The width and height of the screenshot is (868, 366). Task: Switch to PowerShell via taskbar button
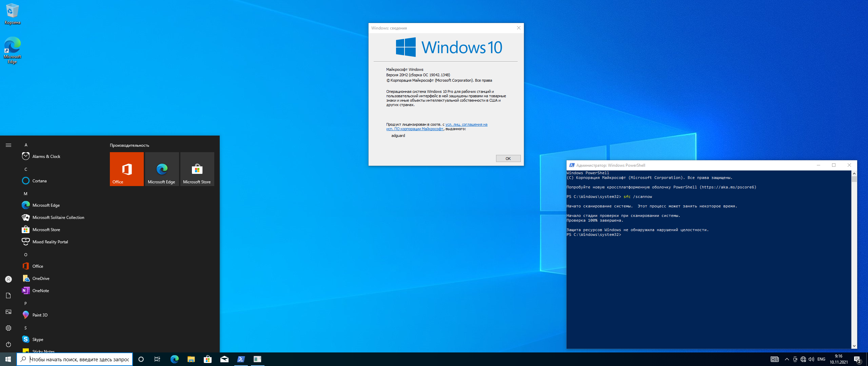[x=241, y=359]
